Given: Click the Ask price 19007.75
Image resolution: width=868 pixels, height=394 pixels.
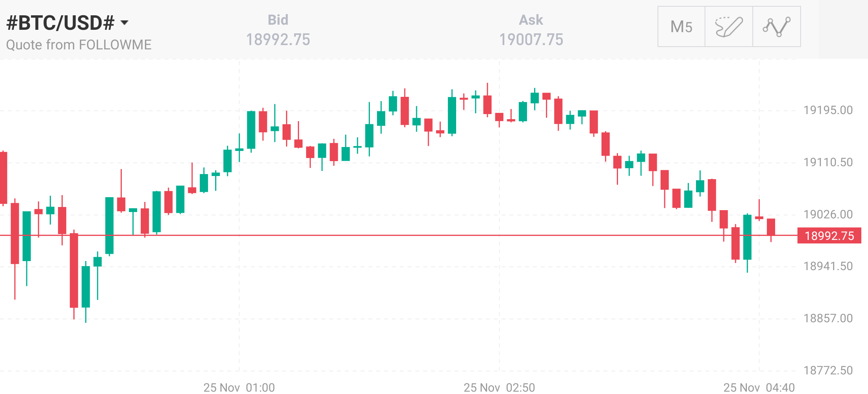Looking at the screenshot, I should 531,40.
